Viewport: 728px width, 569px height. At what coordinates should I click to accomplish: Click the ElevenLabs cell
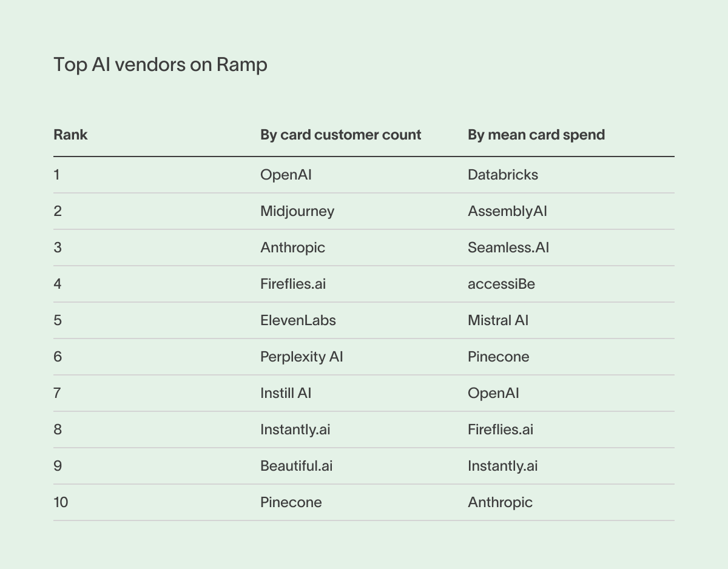click(298, 320)
